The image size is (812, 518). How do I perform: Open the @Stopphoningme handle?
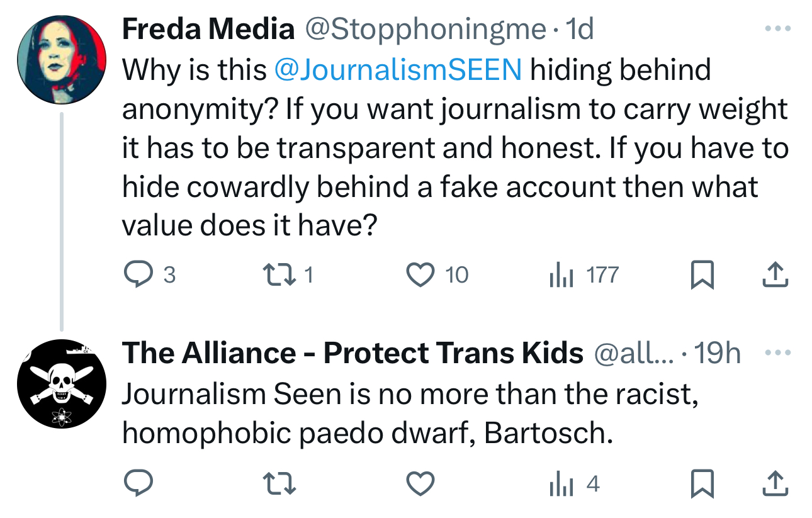426,30
